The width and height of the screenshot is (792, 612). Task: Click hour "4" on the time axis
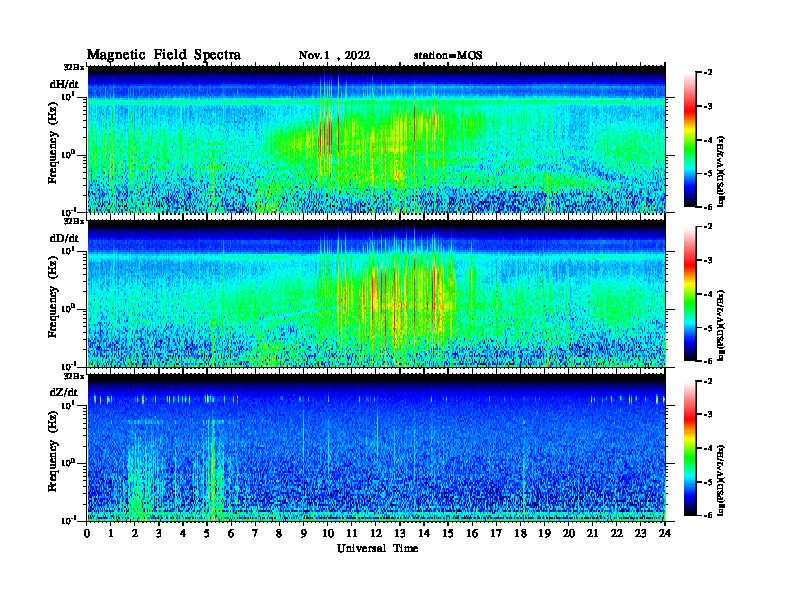coord(183,533)
